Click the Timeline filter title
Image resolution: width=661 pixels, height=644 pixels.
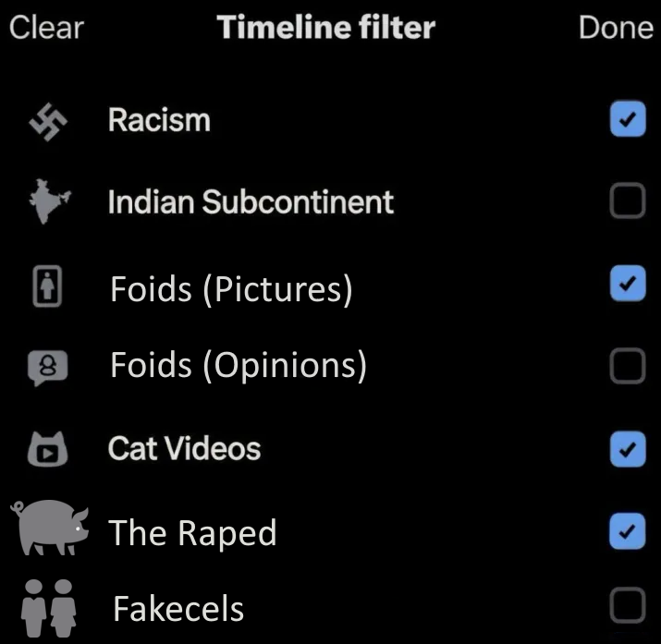[325, 28]
